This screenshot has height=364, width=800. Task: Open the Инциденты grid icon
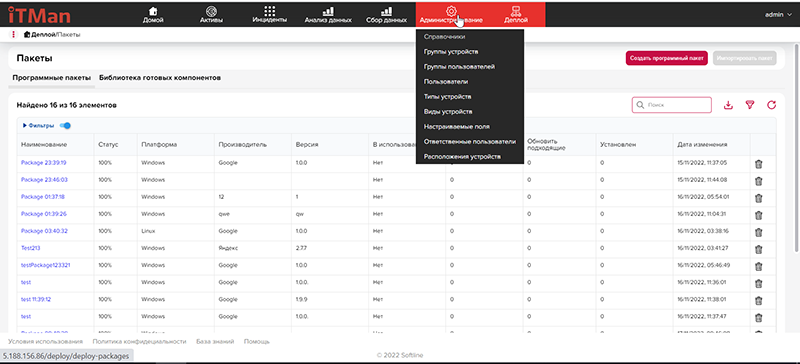coord(269,11)
